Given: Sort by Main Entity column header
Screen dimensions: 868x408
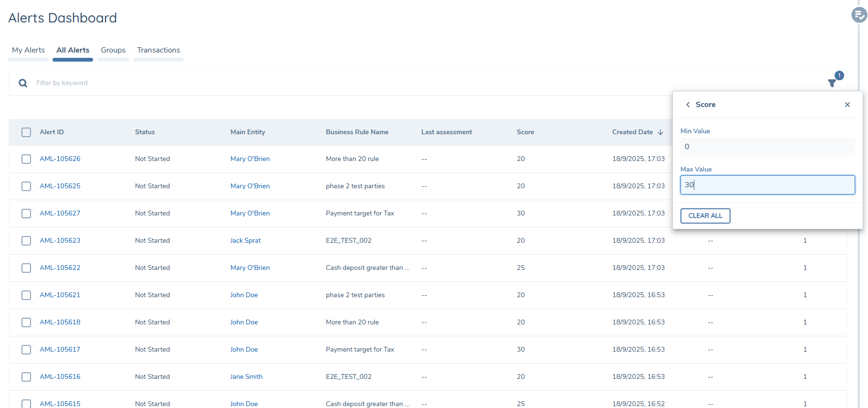Looking at the screenshot, I should [x=248, y=132].
